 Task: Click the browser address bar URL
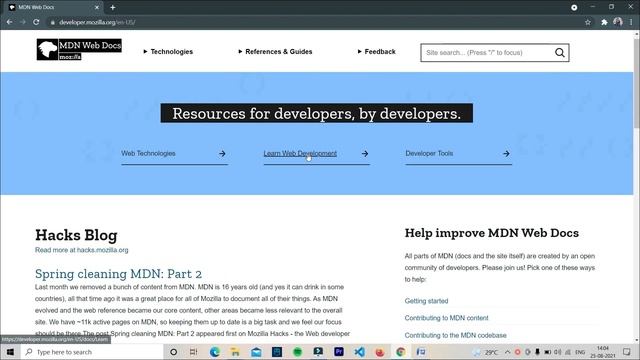pos(97,22)
